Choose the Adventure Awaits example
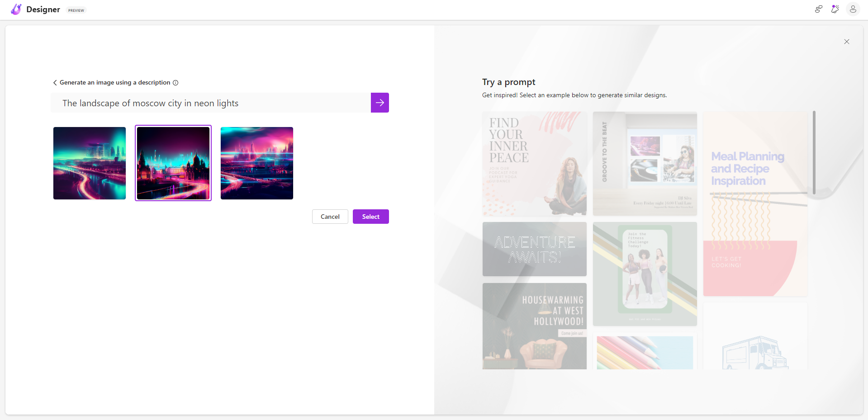The width and height of the screenshot is (868, 420). coord(535,249)
